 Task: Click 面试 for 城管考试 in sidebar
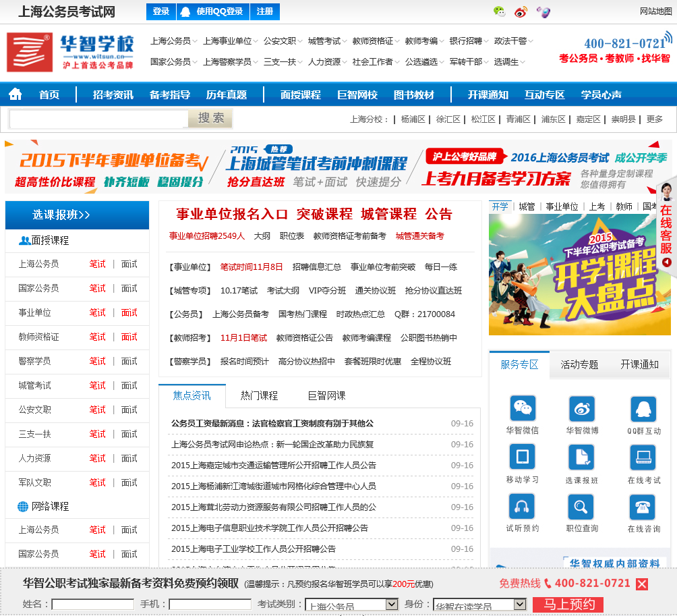tap(129, 385)
